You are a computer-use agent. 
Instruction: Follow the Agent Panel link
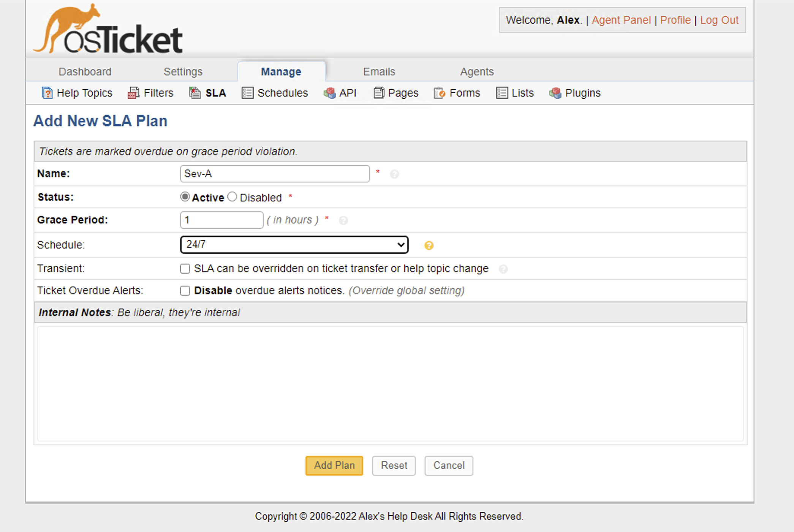tap(621, 20)
